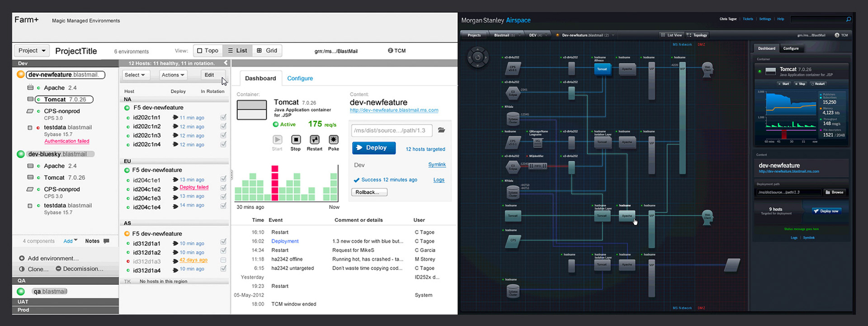Viewport: 868px width, 326px height.
Task: Select the E3 Eclipse hexagon node near port 2341
Action: point(513,93)
